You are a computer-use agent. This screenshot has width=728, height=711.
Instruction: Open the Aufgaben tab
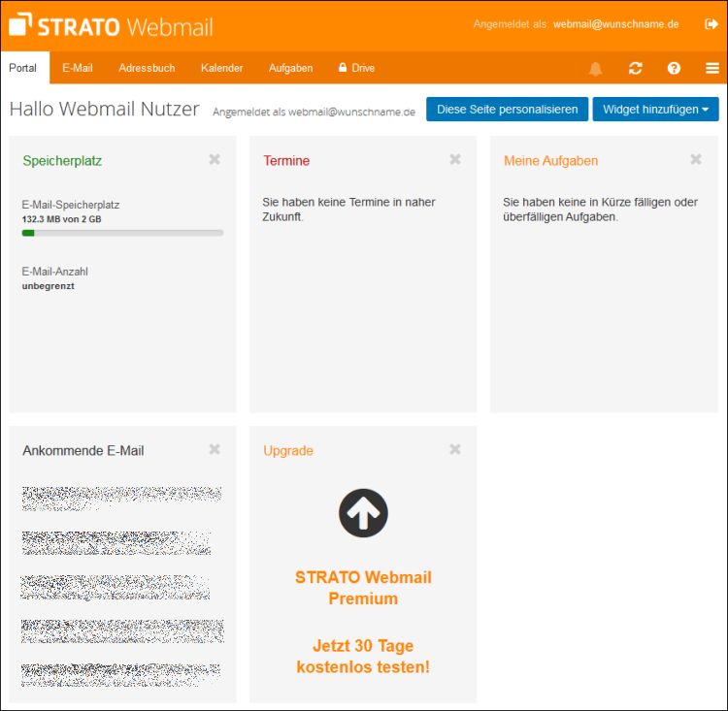[290, 68]
